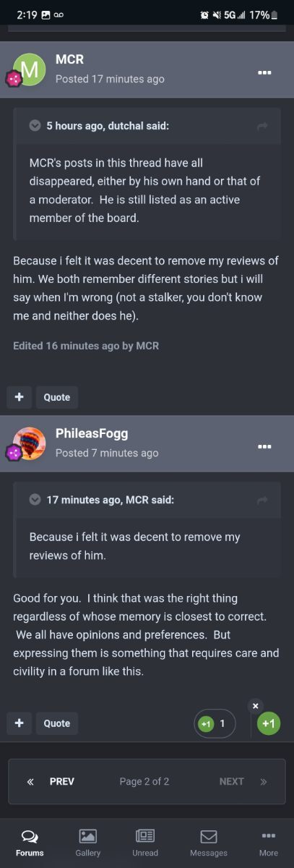The height and width of the screenshot is (868, 294).
Task: Open options menu on MCR's post
Action: tap(264, 73)
